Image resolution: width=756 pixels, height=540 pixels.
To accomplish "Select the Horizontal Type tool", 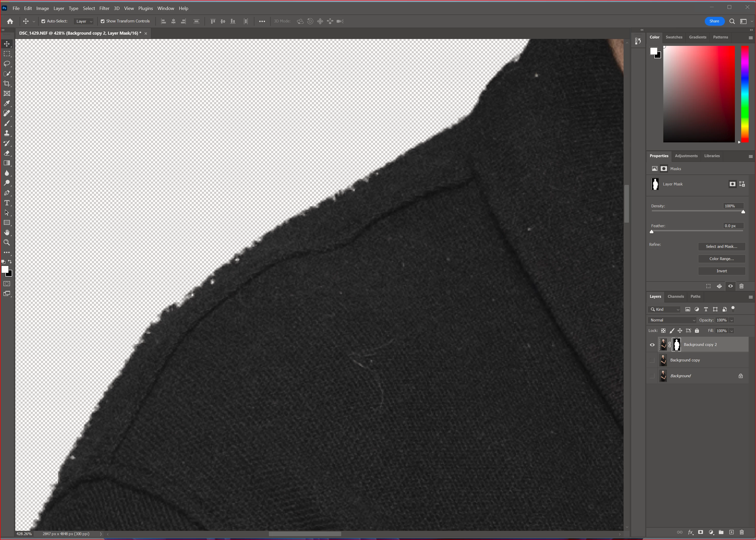I will point(7,203).
